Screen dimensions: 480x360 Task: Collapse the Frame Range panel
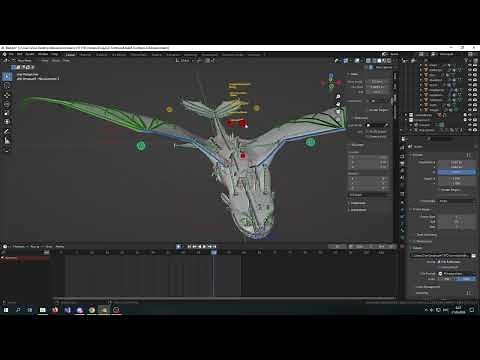click(421, 209)
